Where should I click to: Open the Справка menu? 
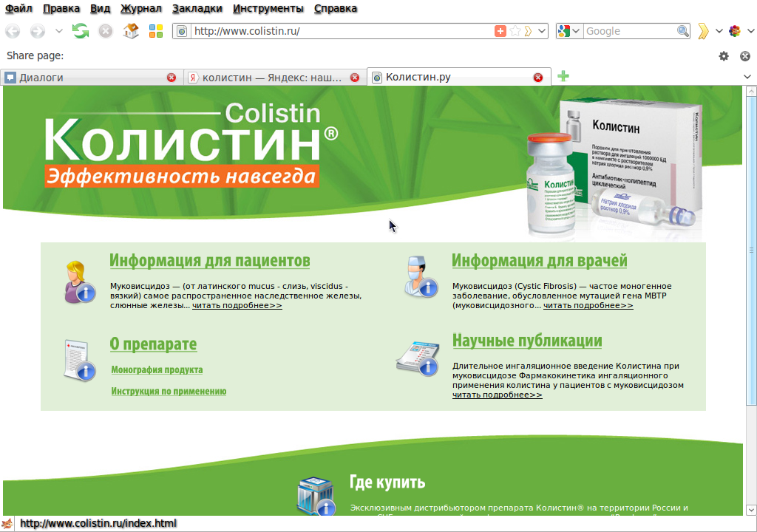click(336, 8)
